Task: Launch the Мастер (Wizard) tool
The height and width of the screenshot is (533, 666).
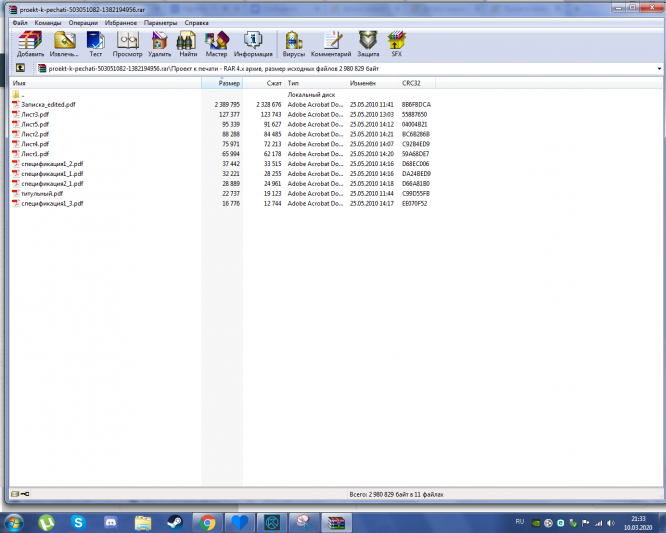Action: [216, 44]
